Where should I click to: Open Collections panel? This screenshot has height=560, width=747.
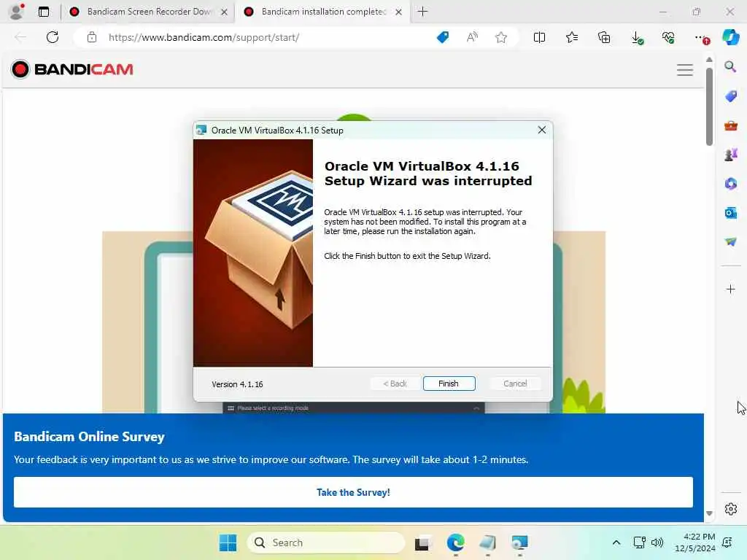(x=604, y=37)
